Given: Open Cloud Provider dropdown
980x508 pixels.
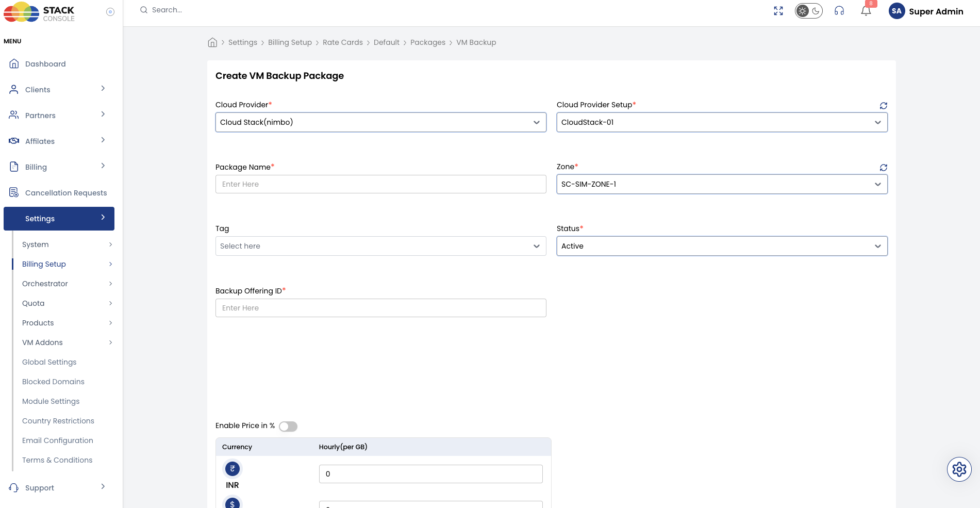Looking at the screenshot, I should point(381,122).
